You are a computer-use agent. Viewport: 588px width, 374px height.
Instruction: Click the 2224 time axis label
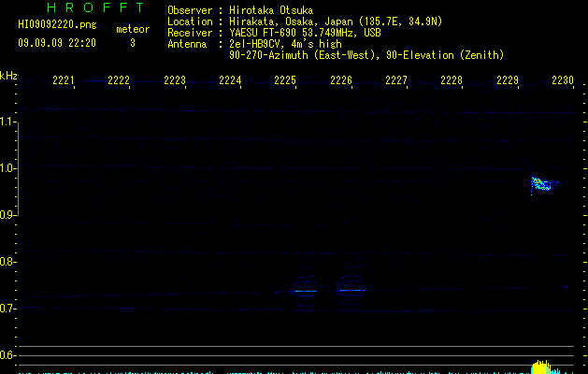230,80
